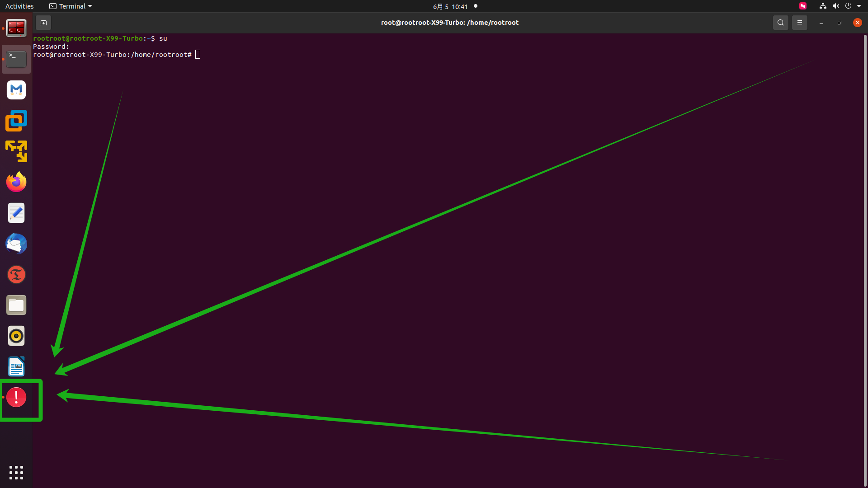Show all applications grid
The width and height of the screenshot is (868, 488).
click(x=16, y=473)
